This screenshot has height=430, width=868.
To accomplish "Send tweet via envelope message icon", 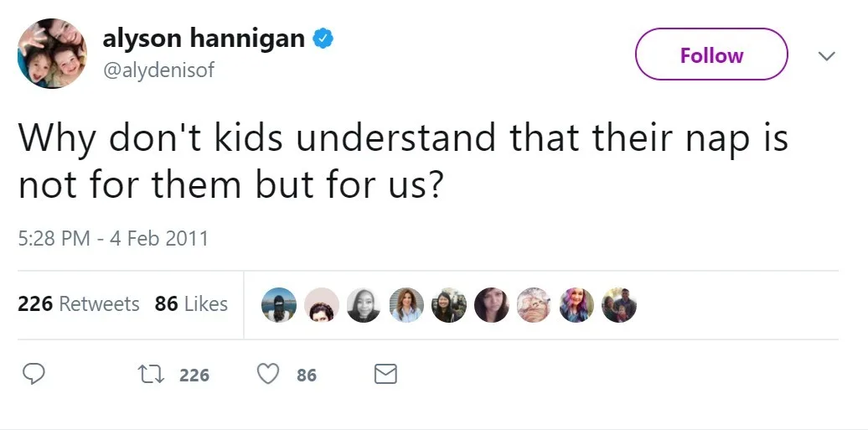I will [x=385, y=375].
